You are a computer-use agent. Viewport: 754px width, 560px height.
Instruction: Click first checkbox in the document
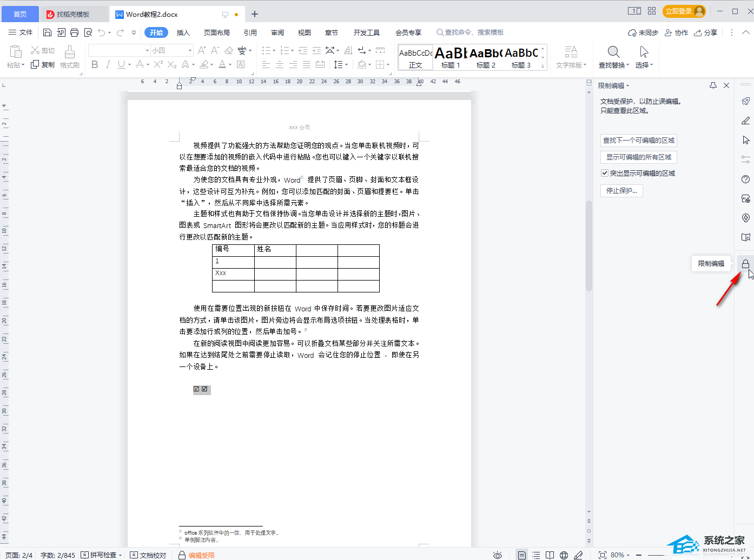click(196, 389)
